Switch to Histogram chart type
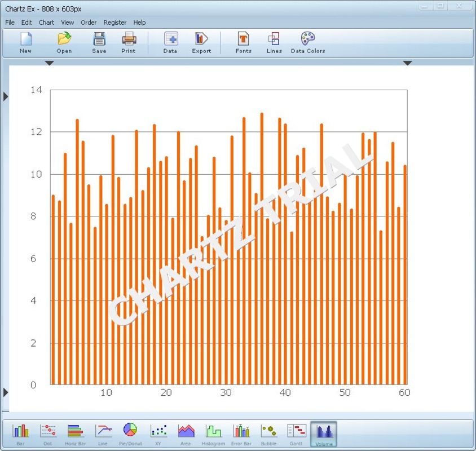The height and width of the screenshot is (451, 476). (x=213, y=434)
